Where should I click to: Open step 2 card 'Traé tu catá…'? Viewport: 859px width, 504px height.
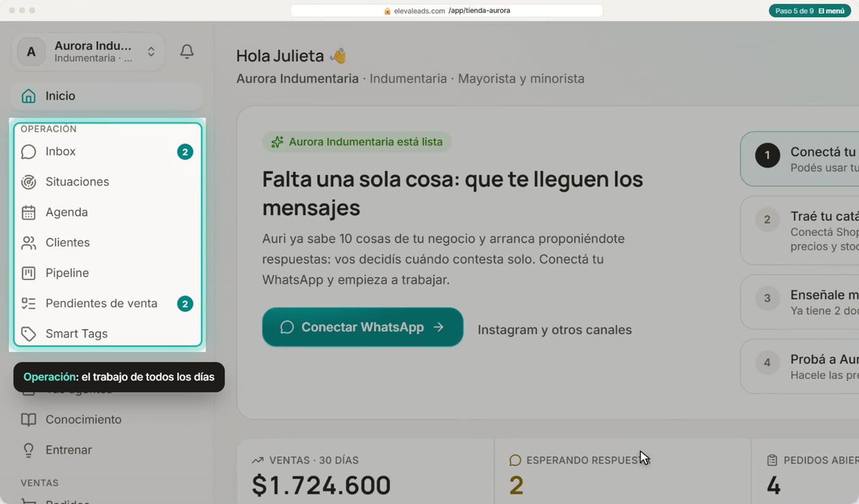(x=799, y=231)
